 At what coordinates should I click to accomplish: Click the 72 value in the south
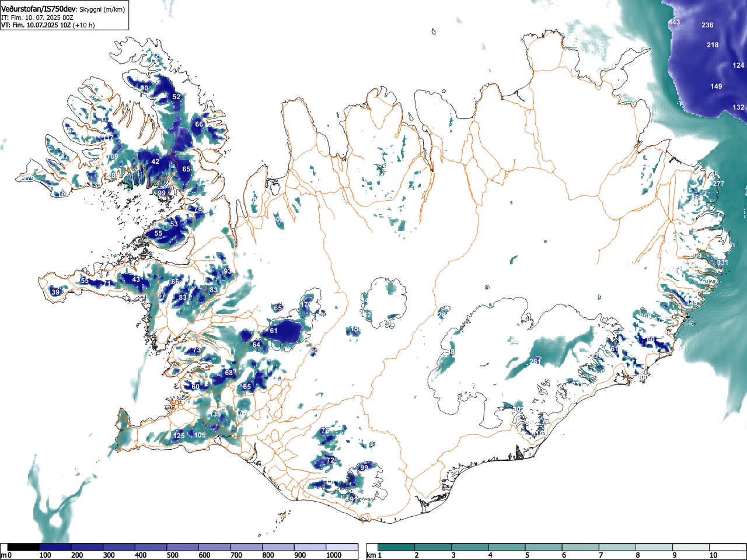point(330,460)
